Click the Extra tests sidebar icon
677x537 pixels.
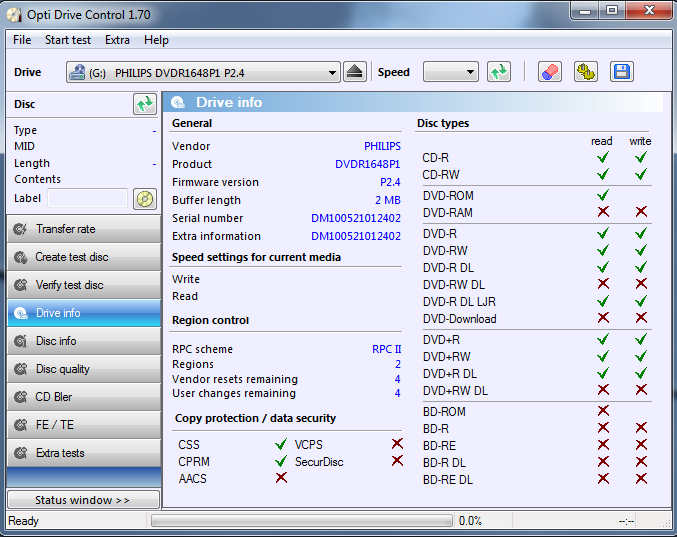pos(20,453)
